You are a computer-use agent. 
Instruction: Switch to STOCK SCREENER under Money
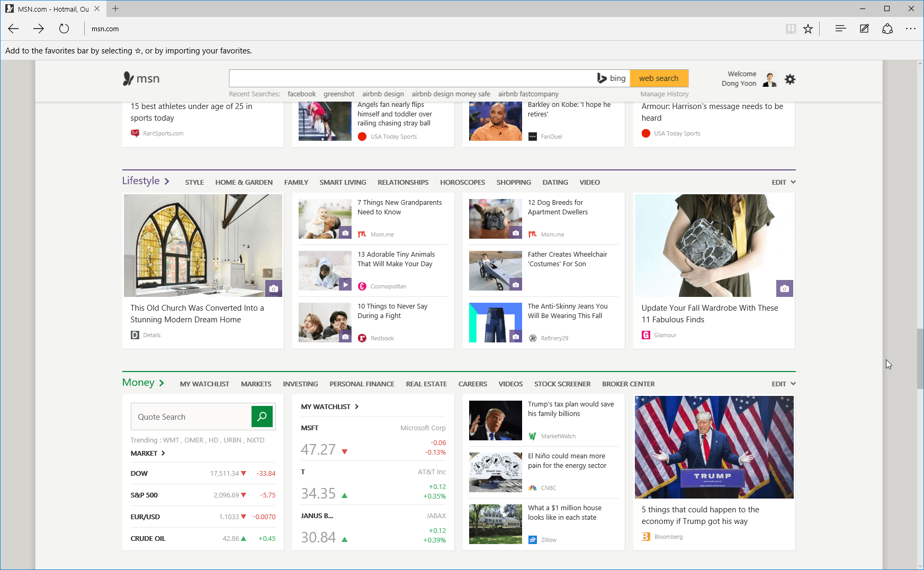562,384
